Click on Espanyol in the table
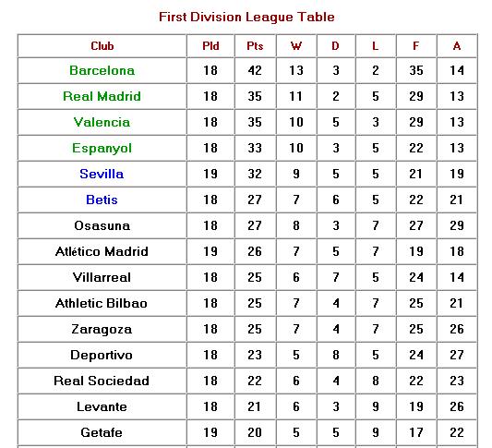Screen dimensions: 492x448 tap(102, 148)
